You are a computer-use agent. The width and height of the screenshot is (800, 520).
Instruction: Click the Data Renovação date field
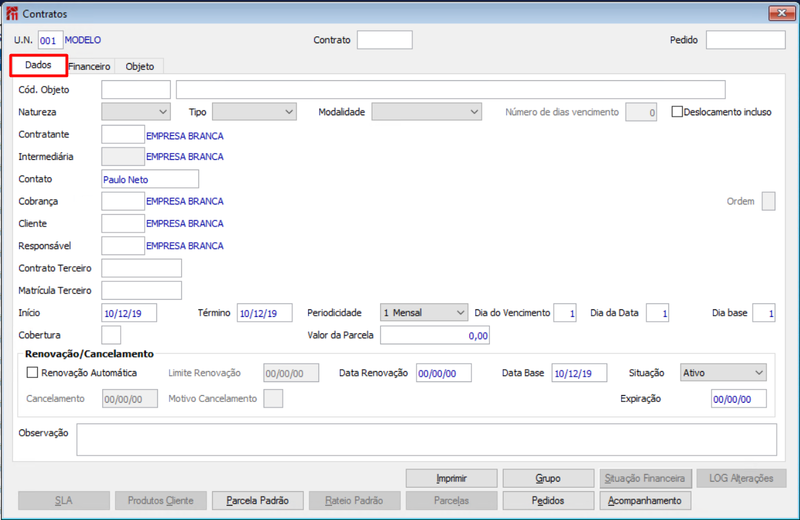click(444, 373)
